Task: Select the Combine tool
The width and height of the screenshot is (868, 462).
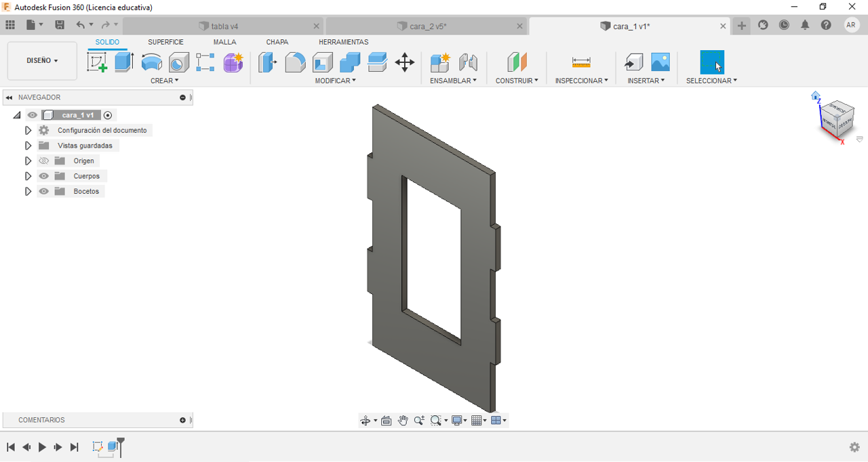Action: 350,62
